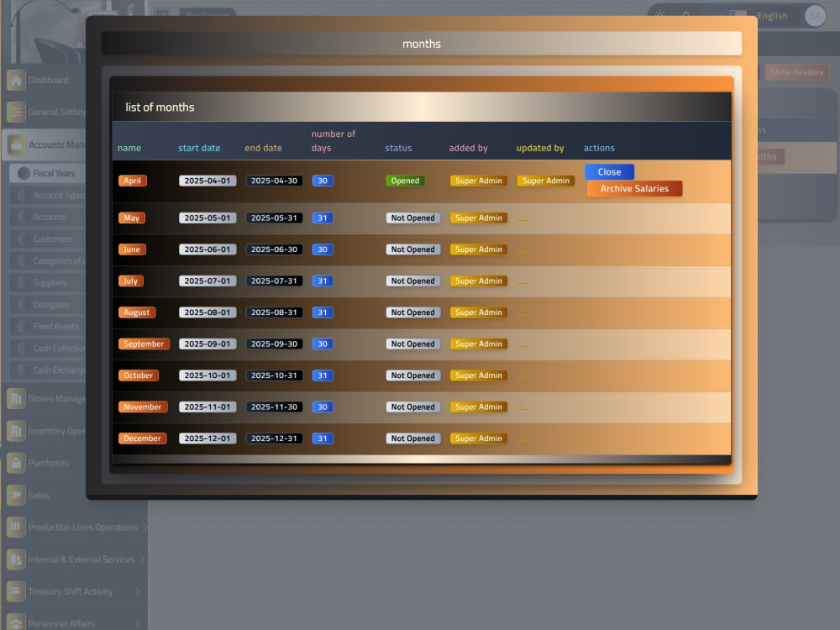Click the Purchases bag icon
Image resolution: width=840 pixels, height=630 pixels.
tap(16, 463)
